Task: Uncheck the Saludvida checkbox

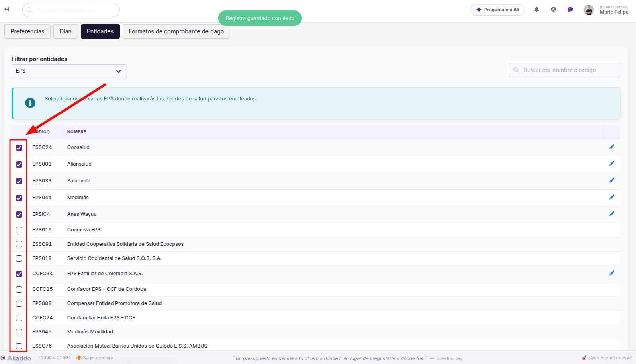Action: [19, 181]
